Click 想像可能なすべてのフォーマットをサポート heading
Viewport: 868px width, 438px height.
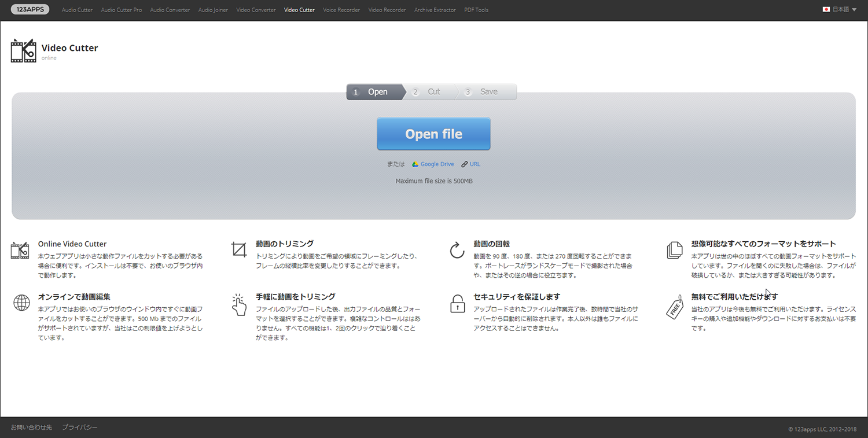pos(763,244)
